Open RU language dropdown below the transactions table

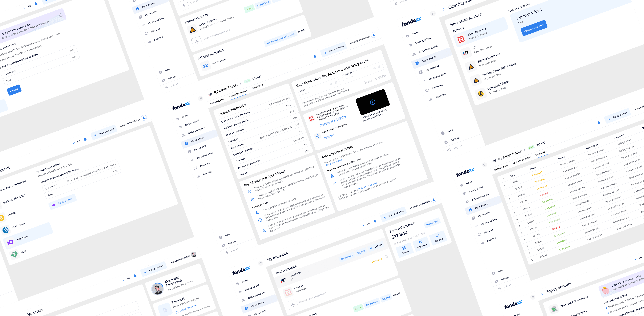pyautogui.click(x=638, y=258)
